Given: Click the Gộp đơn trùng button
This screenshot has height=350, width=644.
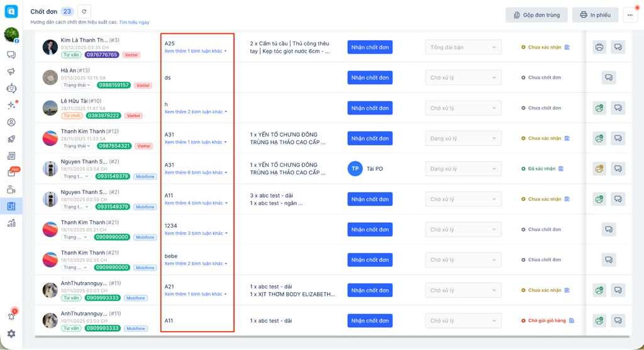Looking at the screenshot, I should click(x=536, y=15).
